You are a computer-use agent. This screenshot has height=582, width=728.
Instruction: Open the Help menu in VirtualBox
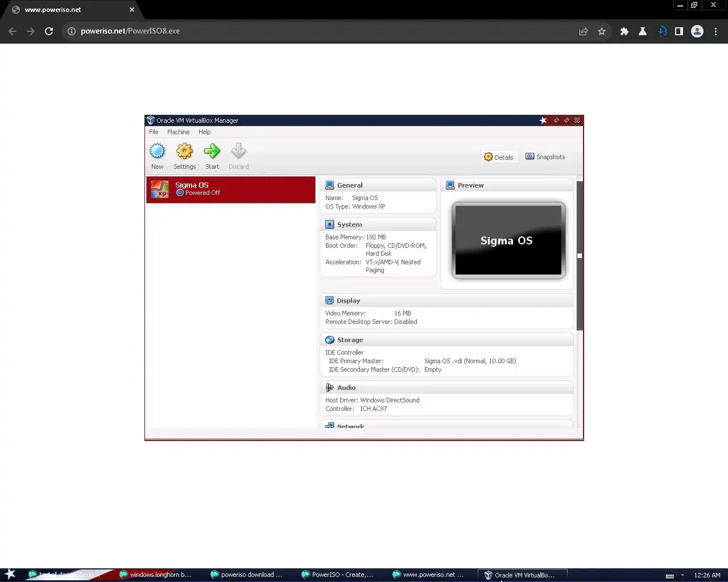point(204,132)
